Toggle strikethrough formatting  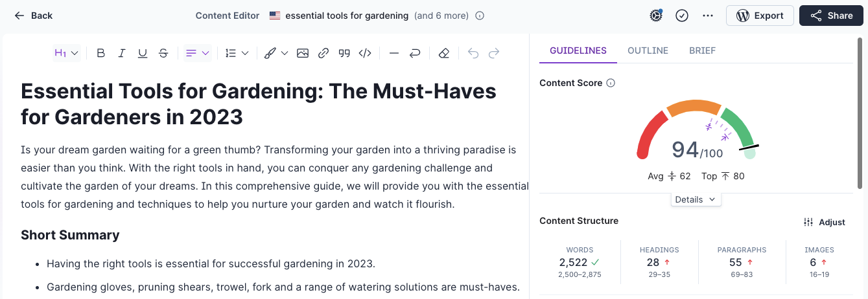pos(163,53)
